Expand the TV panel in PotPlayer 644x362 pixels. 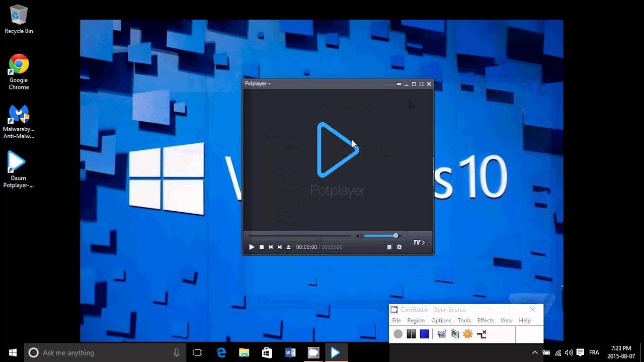(419, 242)
